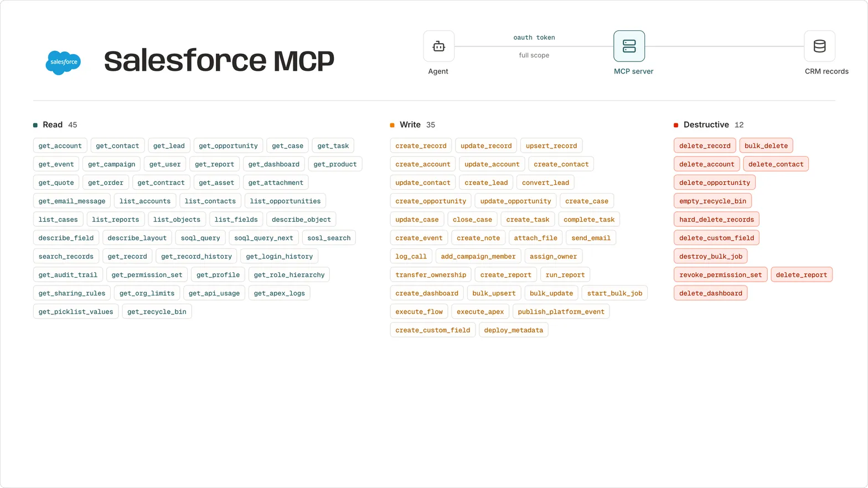Click the Read section heading
The height and width of the screenshot is (488, 868).
tap(53, 125)
